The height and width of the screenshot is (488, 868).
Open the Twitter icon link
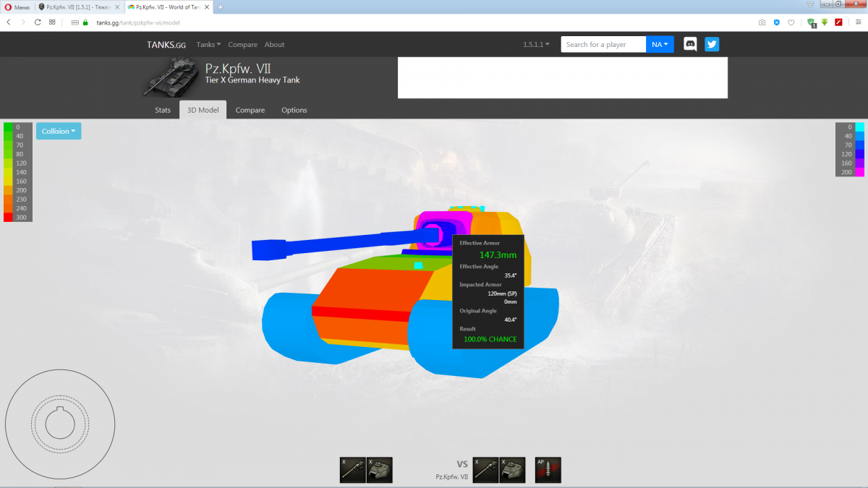(x=712, y=44)
